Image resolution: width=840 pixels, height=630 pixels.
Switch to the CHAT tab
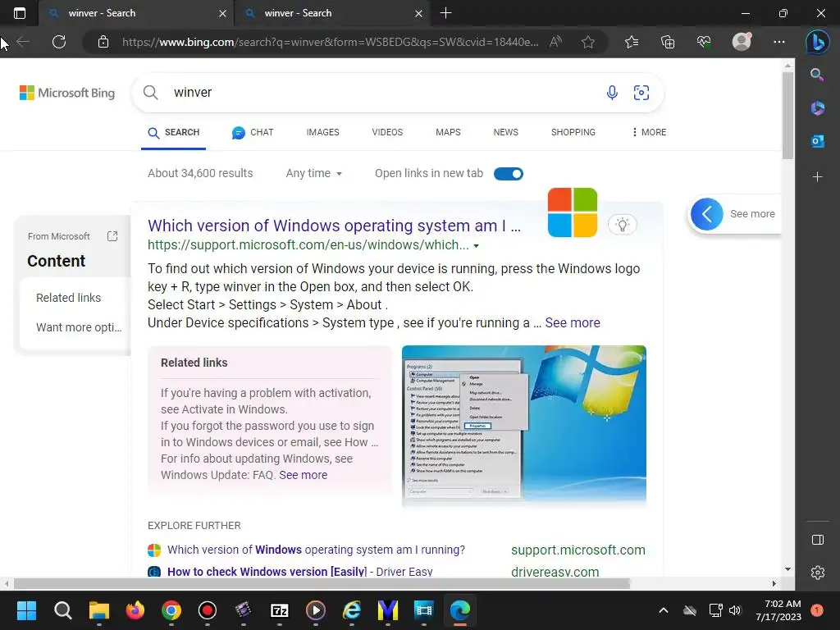click(253, 132)
